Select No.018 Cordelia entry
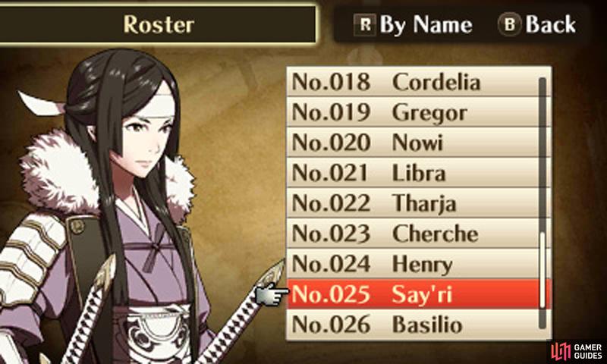Viewport: 607px width, 364px height. (x=414, y=82)
